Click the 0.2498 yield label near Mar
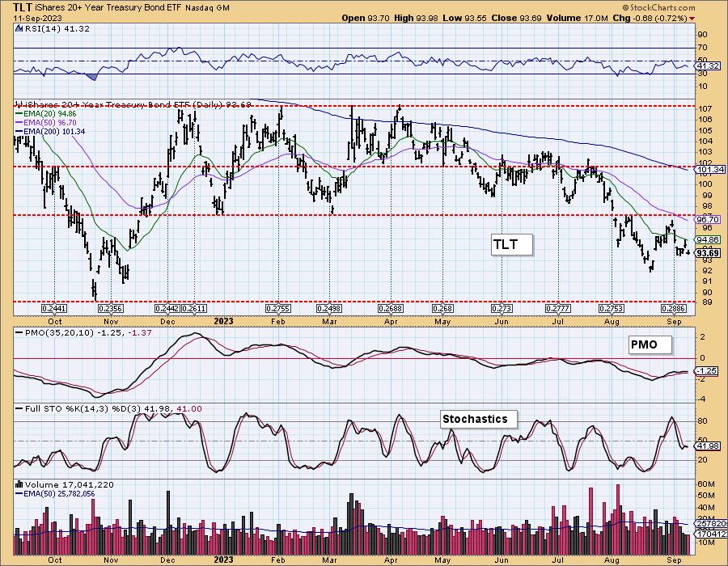Screen dimensions: 728x566 [329, 309]
